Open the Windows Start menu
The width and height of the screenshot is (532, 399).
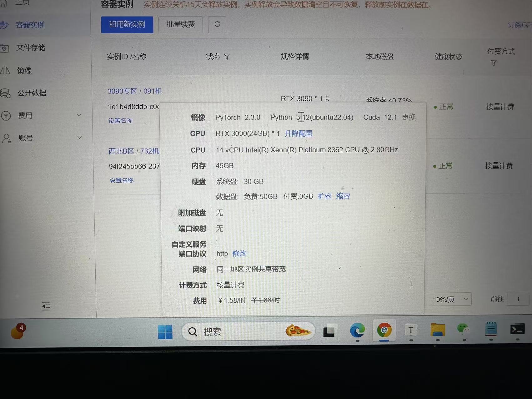tap(165, 332)
